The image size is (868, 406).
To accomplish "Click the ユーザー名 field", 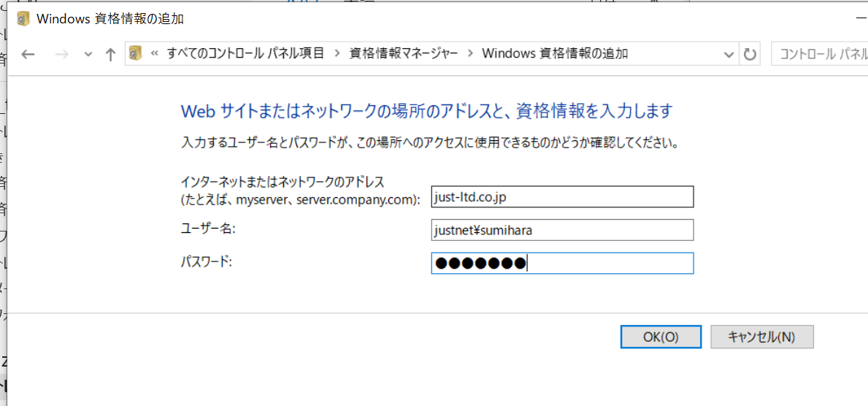I will tap(562, 231).
